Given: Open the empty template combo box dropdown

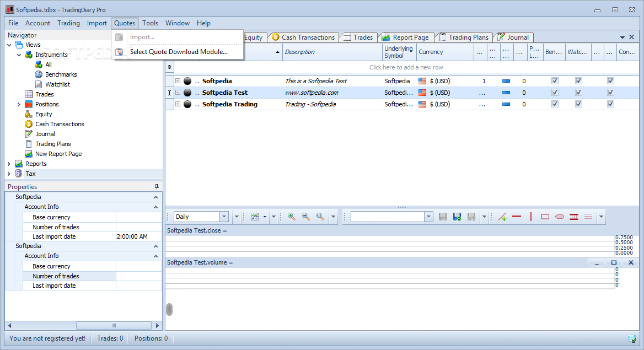Looking at the screenshot, I should pos(428,217).
